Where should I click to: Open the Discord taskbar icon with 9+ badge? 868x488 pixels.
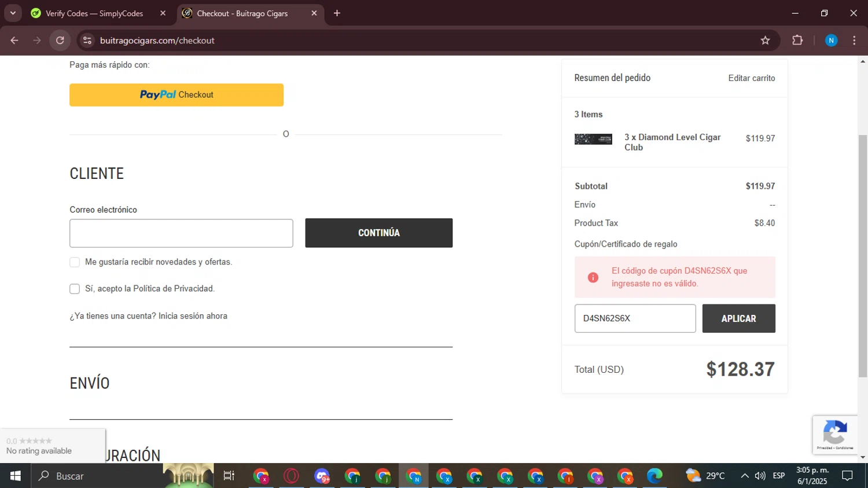click(x=322, y=476)
